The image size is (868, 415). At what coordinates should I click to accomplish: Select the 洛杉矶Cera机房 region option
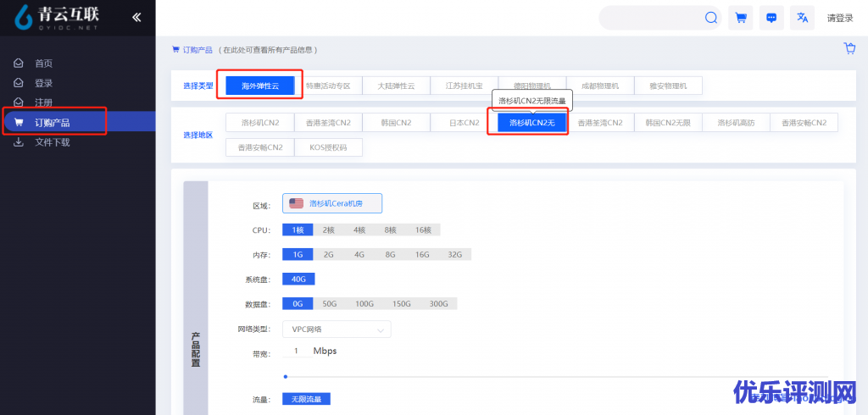(x=332, y=203)
